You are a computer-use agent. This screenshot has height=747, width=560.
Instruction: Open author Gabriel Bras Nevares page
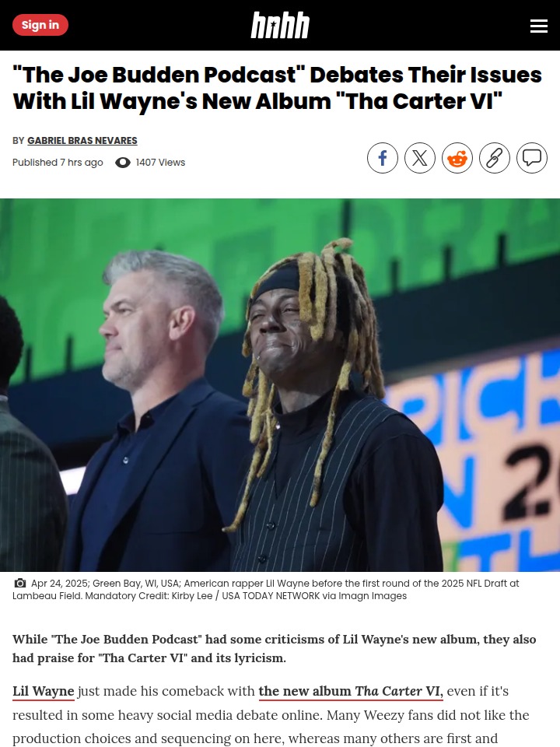click(82, 141)
